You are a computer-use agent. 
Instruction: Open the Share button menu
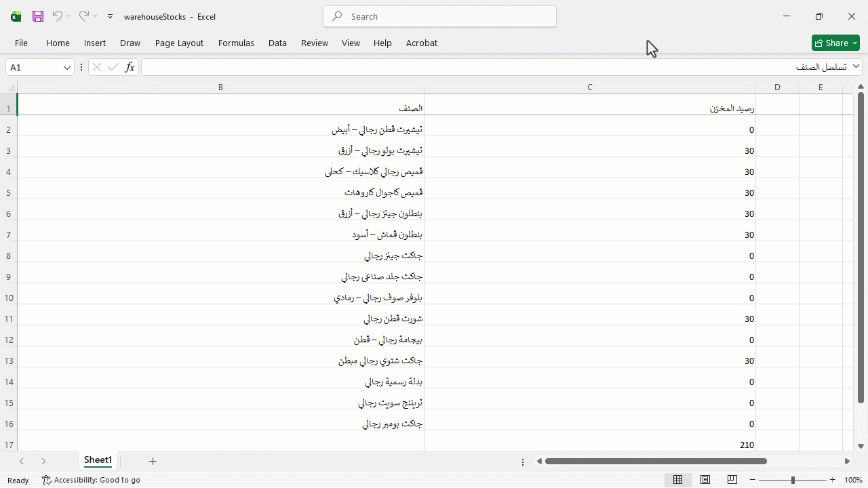(835, 43)
